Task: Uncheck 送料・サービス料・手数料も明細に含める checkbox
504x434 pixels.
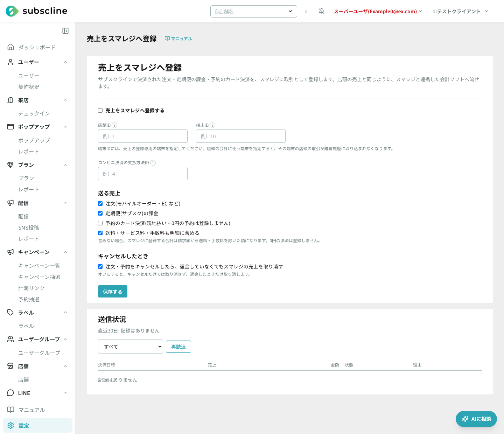Action: pyautogui.click(x=100, y=233)
